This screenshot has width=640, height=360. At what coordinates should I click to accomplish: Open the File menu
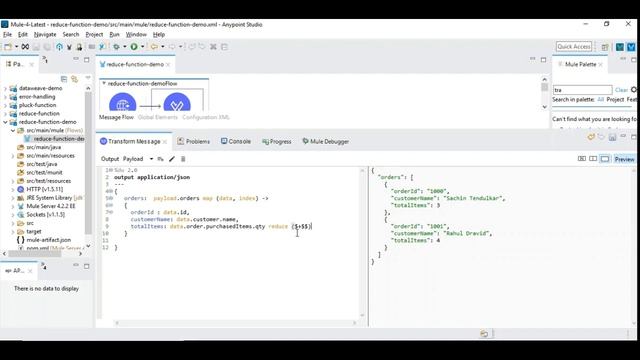(x=7, y=35)
